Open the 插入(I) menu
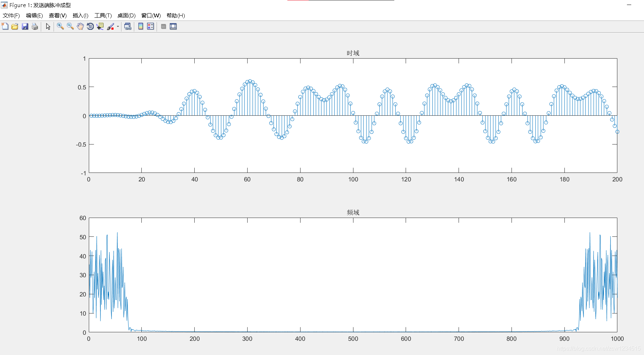The image size is (644, 355). [x=80, y=16]
